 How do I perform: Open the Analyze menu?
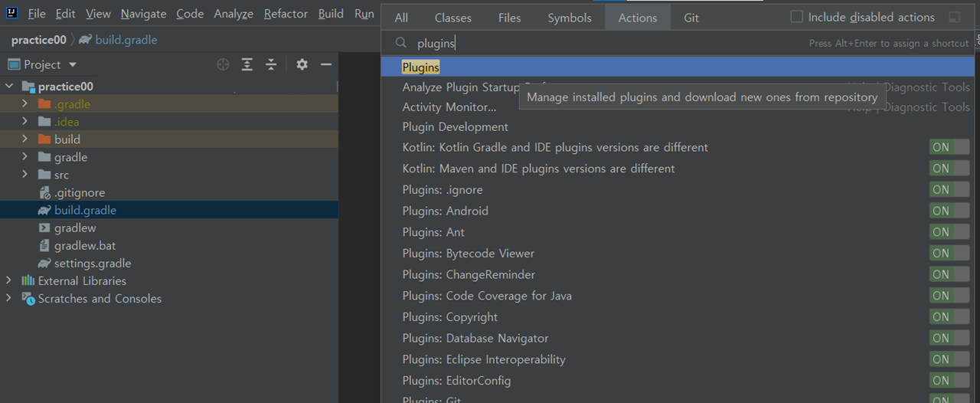coord(234,14)
